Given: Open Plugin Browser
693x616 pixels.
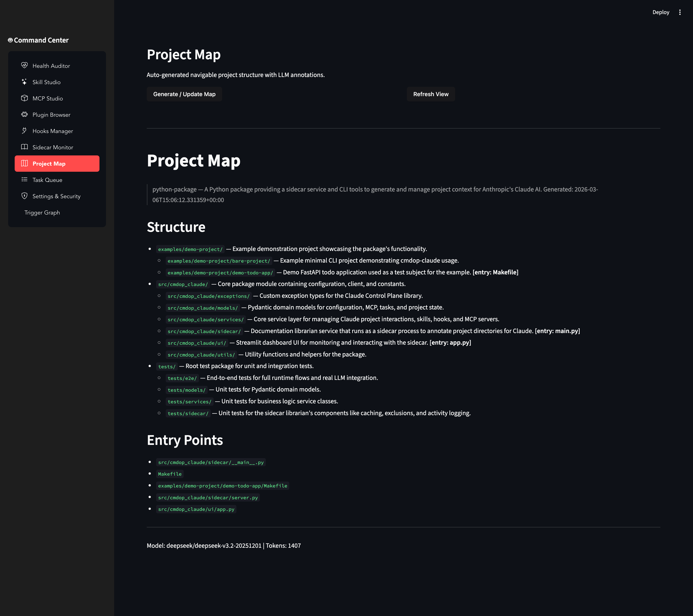Looking at the screenshot, I should point(57,114).
